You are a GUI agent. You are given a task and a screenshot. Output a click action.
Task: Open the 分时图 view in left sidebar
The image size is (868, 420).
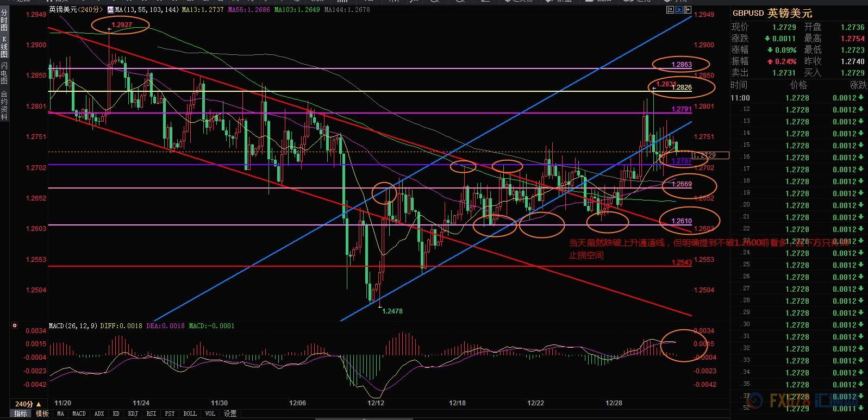coord(4,20)
